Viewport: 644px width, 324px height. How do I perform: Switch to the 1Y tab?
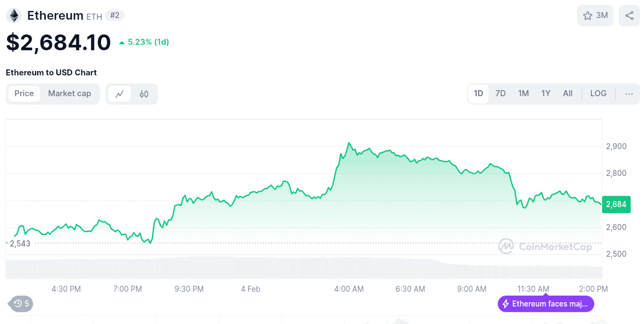click(x=545, y=93)
